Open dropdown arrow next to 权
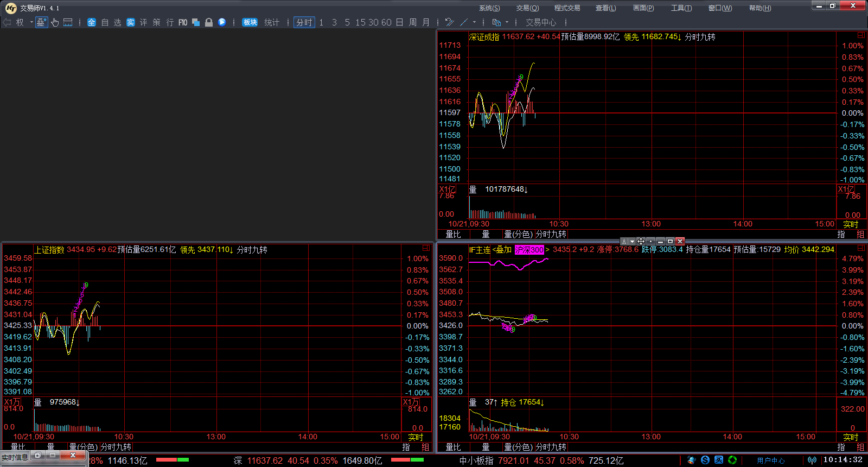The width and height of the screenshot is (868, 467). tap(31, 22)
